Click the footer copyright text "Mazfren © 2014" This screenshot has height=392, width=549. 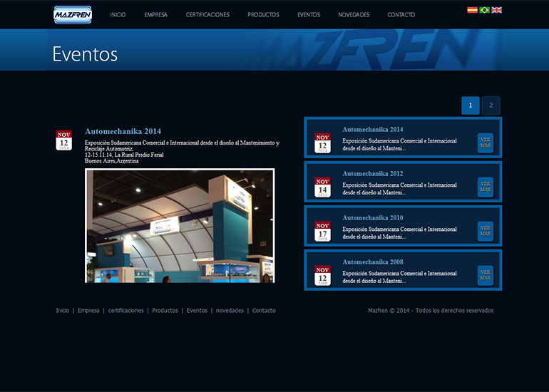click(389, 311)
